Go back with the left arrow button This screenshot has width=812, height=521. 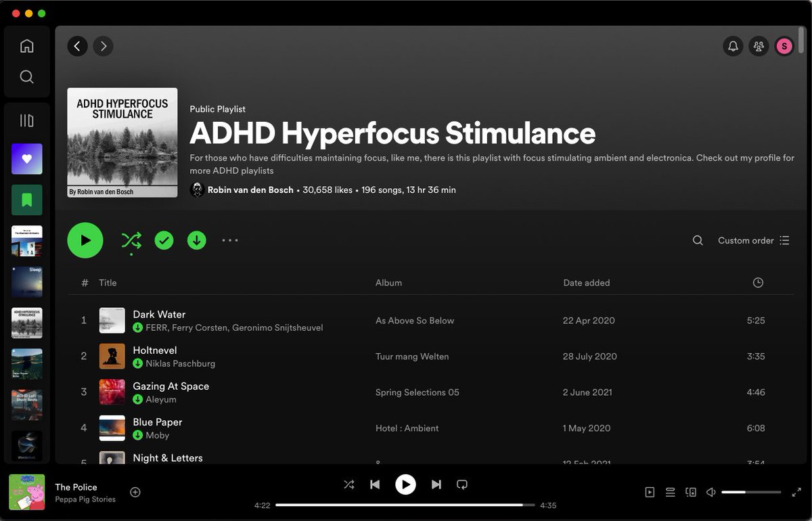tap(77, 46)
